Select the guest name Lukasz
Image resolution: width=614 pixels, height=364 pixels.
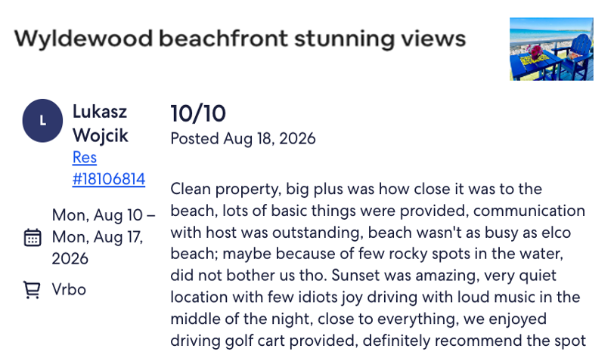100,112
